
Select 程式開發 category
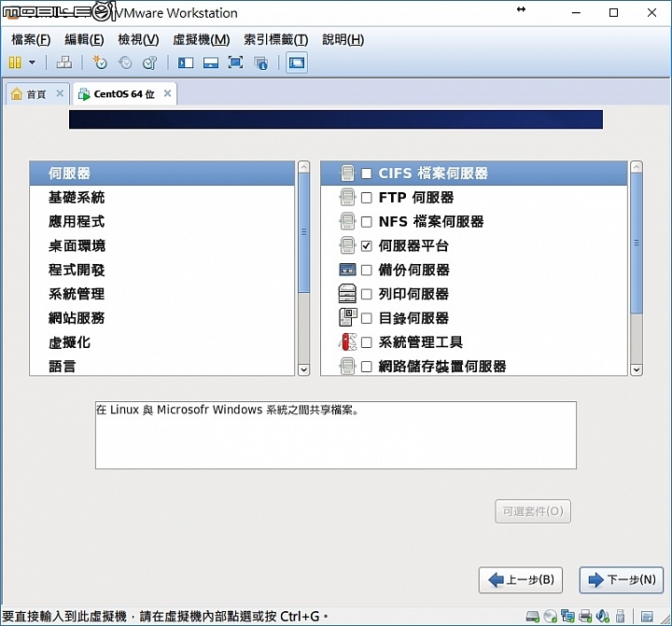[x=162, y=270]
